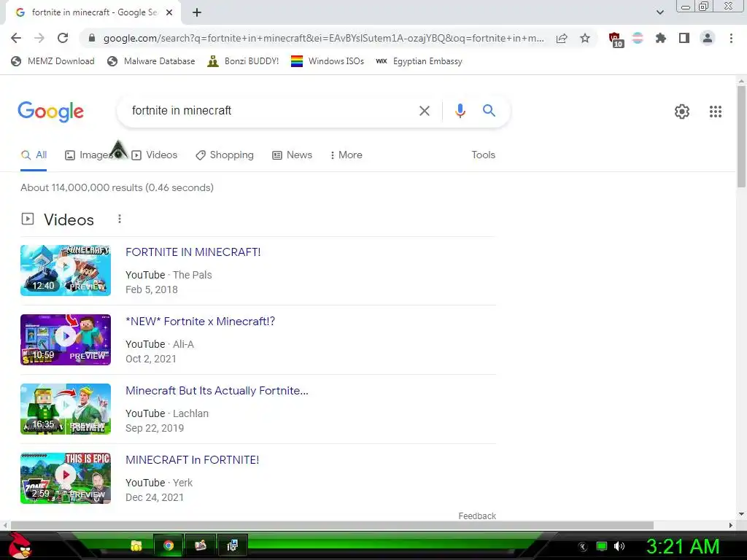This screenshot has height=560, width=747.
Task: Click the scroll down arrow
Action: tap(741, 514)
